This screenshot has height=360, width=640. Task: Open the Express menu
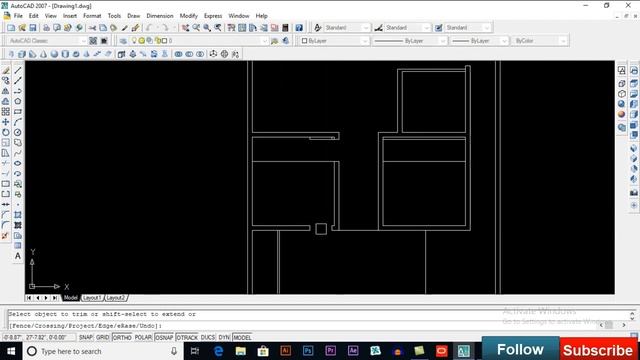(213, 16)
